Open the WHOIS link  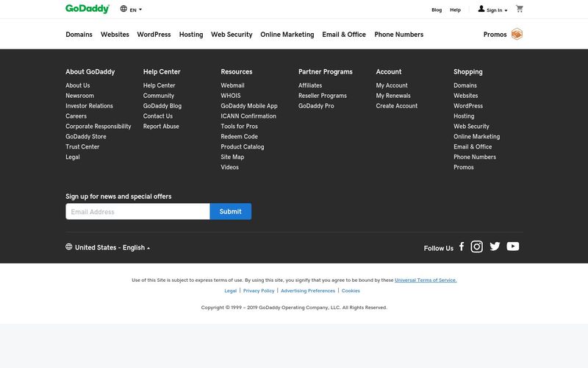click(231, 96)
